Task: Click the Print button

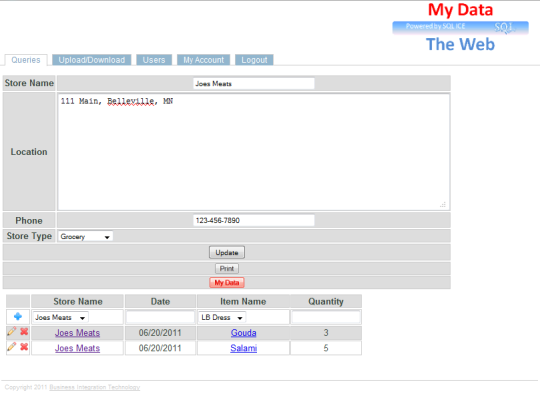Action: 227,268
